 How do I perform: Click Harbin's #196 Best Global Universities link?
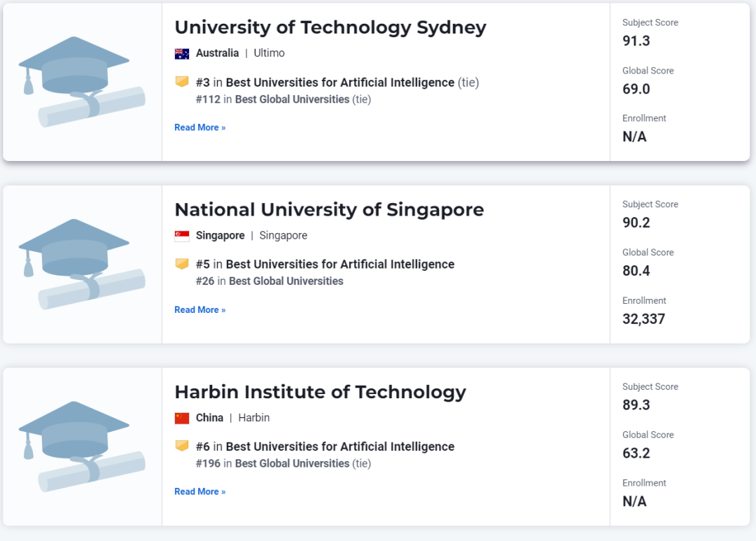[x=292, y=463]
